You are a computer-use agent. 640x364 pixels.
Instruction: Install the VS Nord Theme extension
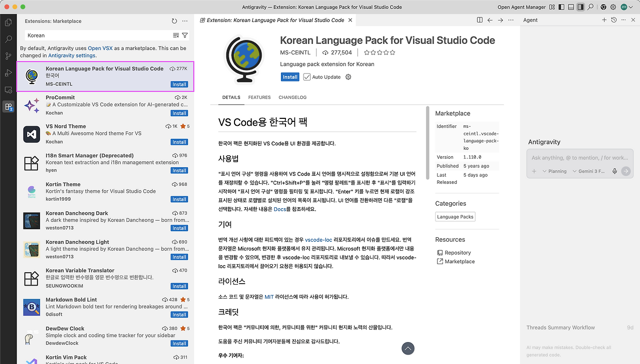tap(179, 142)
